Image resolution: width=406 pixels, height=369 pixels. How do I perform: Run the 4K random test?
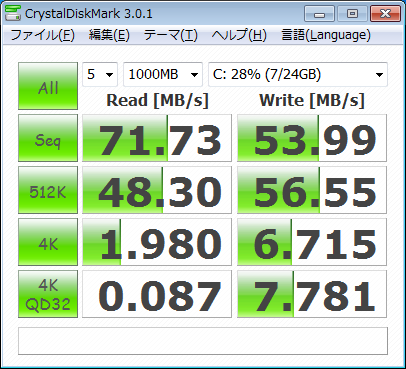48,242
